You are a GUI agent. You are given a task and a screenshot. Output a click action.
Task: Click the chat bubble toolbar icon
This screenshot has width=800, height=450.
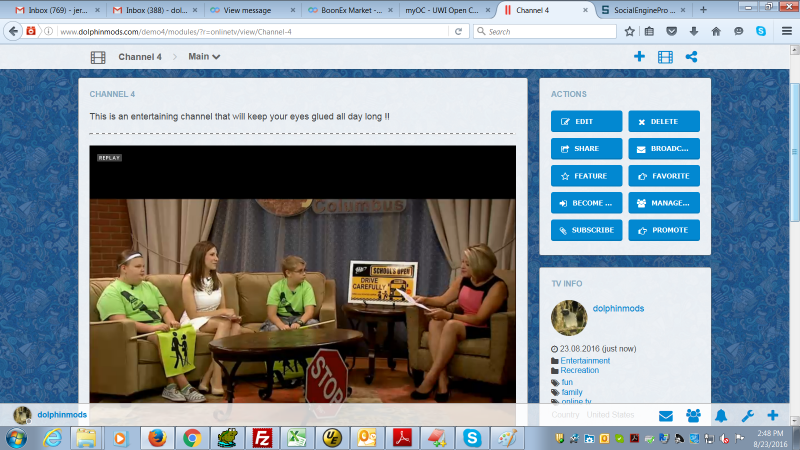739,32
